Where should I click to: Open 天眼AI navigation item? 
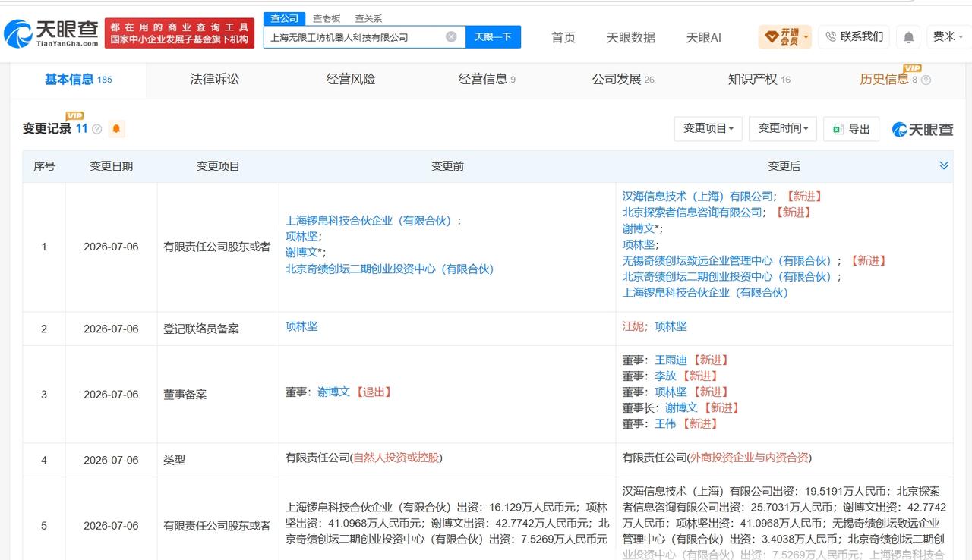coord(703,37)
